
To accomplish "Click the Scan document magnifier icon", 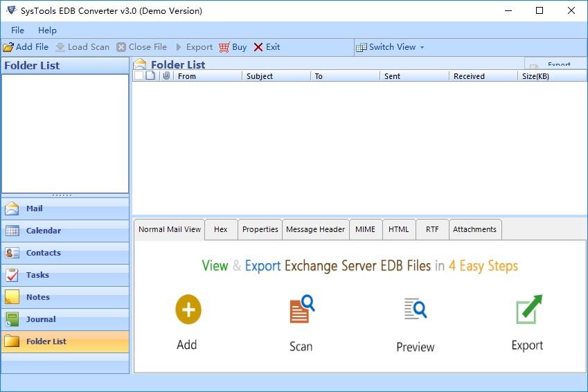I will click(x=302, y=309).
